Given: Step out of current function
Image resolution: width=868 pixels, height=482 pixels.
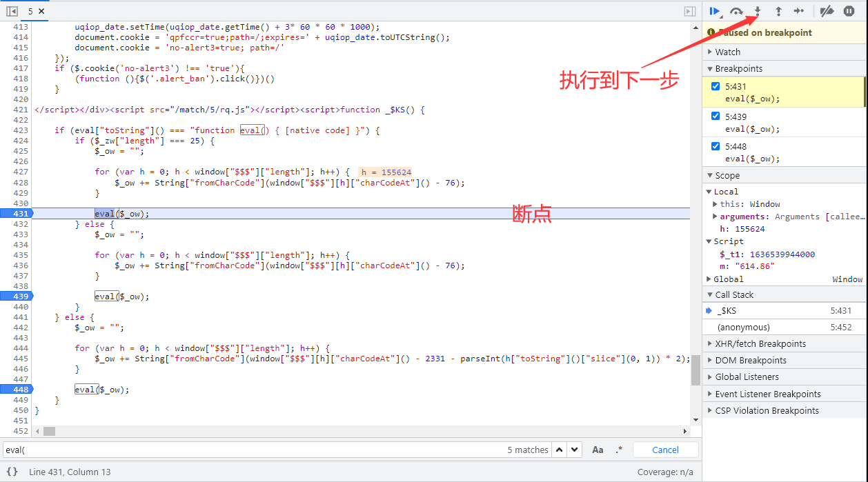Looking at the screenshot, I should pyautogui.click(x=778, y=11).
